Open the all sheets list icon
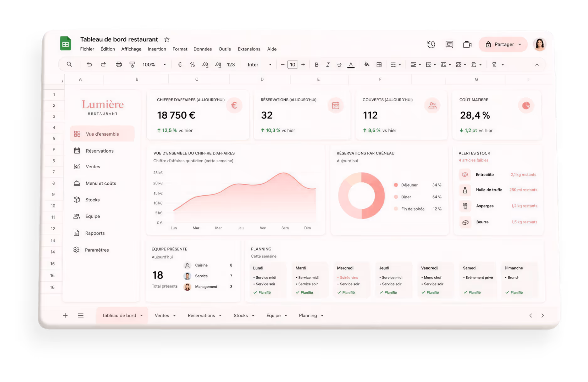The height and width of the screenshot is (382, 588). tap(81, 316)
